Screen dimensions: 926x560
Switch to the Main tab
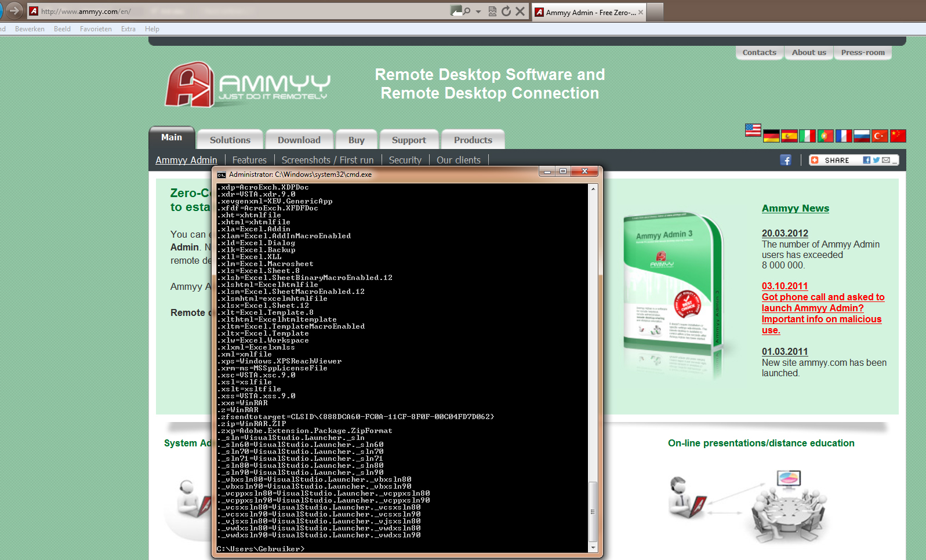pyautogui.click(x=172, y=137)
